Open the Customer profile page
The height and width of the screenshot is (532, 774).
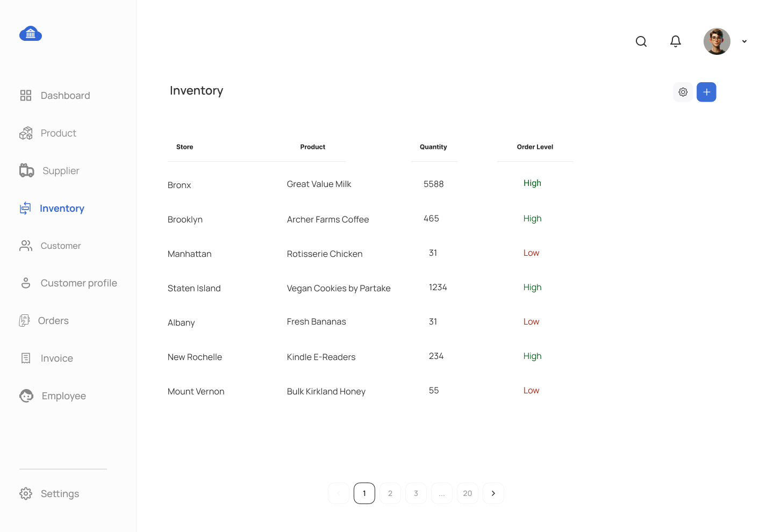[79, 283]
